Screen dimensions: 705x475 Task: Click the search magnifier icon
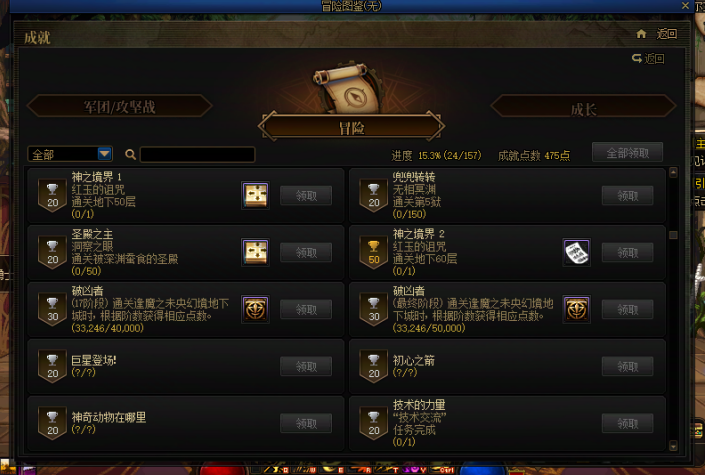pos(130,154)
